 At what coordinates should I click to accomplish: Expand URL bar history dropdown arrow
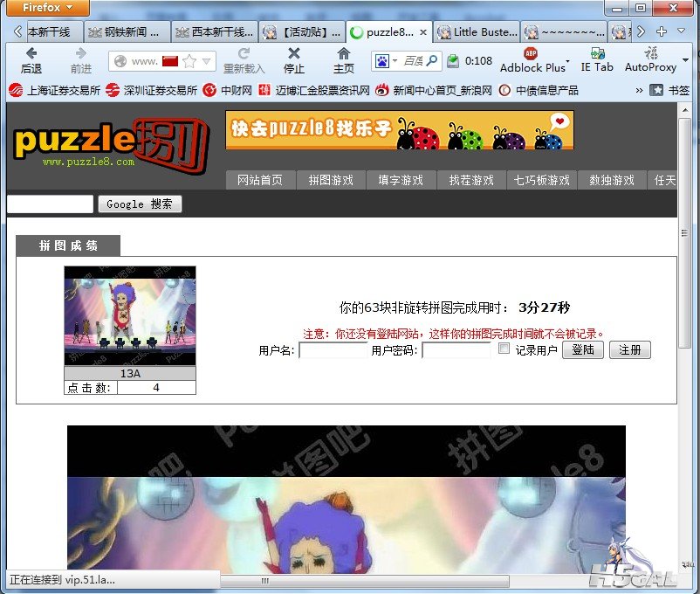[x=206, y=61]
